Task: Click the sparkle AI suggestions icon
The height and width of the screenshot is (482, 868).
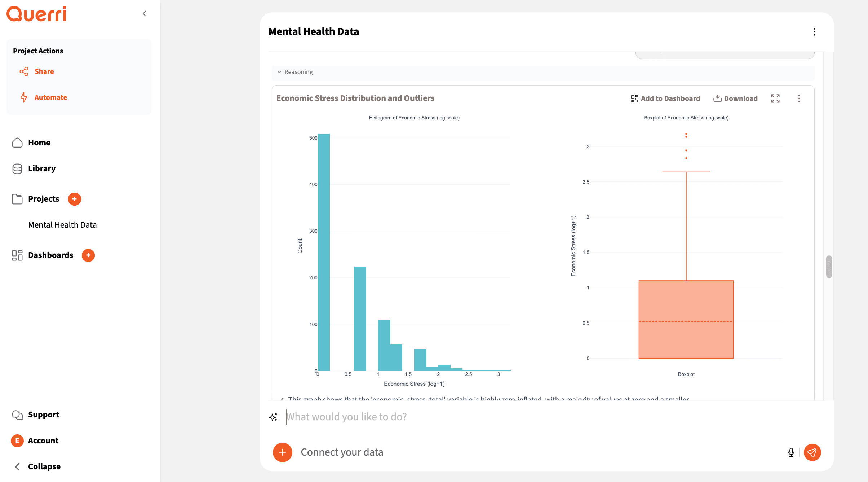Action: pos(273,417)
